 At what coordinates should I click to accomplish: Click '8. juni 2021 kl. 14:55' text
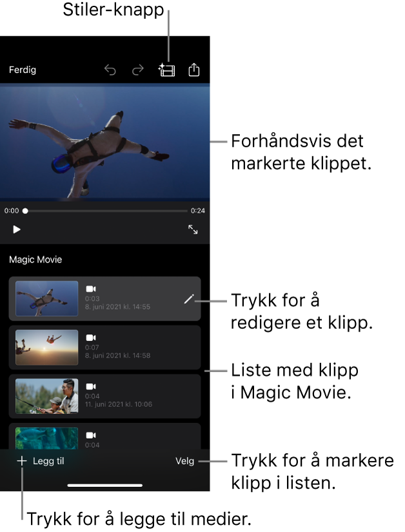tap(117, 307)
